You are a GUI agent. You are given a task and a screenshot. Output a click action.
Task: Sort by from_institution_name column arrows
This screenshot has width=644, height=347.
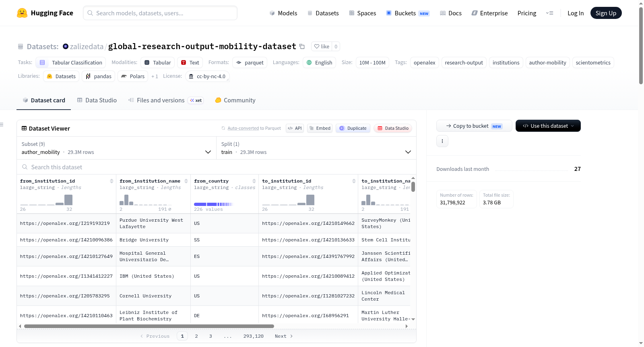coord(186,181)
